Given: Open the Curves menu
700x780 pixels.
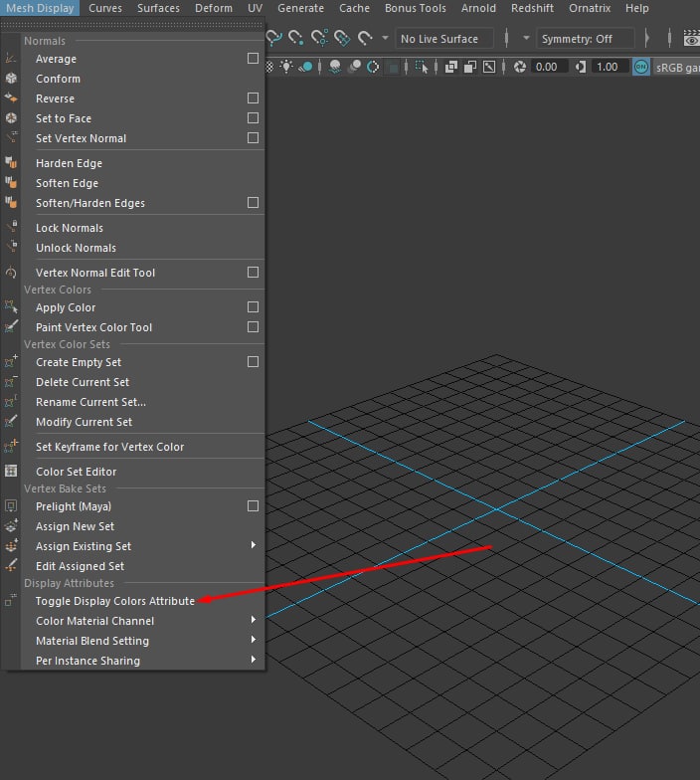Looking at the screenshot, I should [x=105, y=8].
